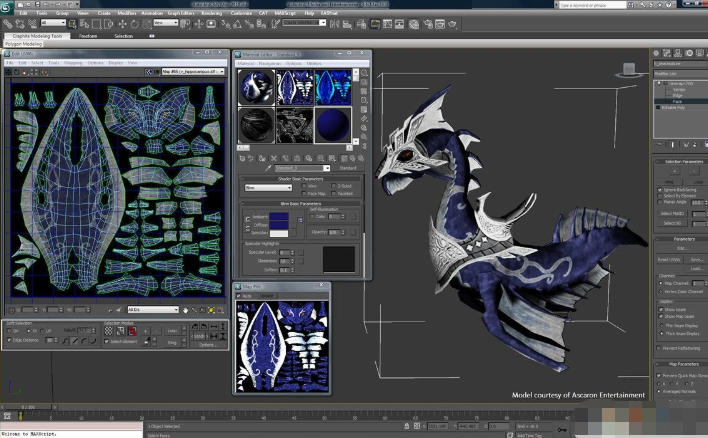The height and width of the screenshot is (438, 708).
Task: Enable the 2-Sided checkbox
Action: (x=333, y=186)
